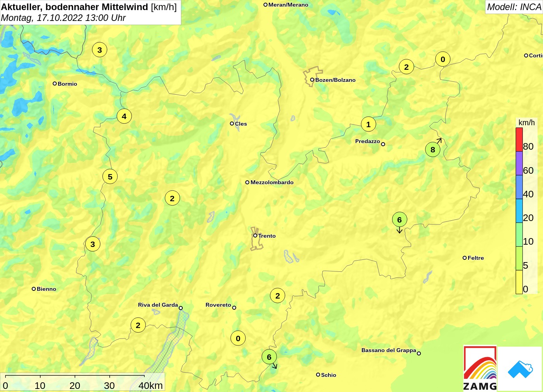Select station 2 west of Riva del Garda
This screenshot has height=392, width=543.
(x=138, y=325)
